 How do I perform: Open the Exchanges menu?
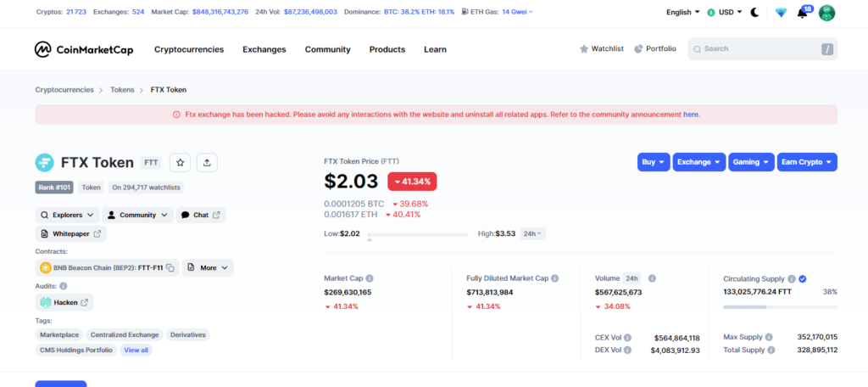coord(264,49)
